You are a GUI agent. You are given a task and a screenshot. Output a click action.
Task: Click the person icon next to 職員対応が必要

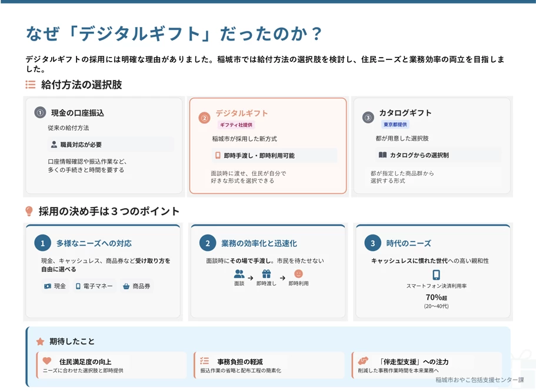(54, 145)
